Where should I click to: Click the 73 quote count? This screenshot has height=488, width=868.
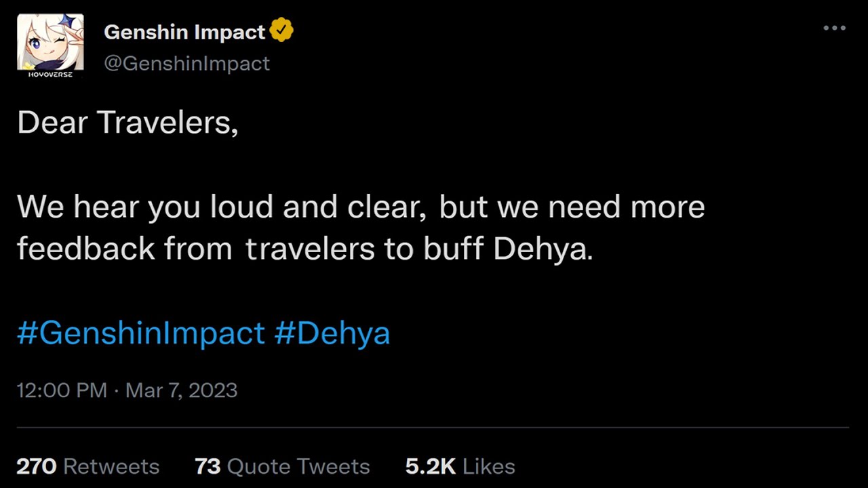point(208,466)
